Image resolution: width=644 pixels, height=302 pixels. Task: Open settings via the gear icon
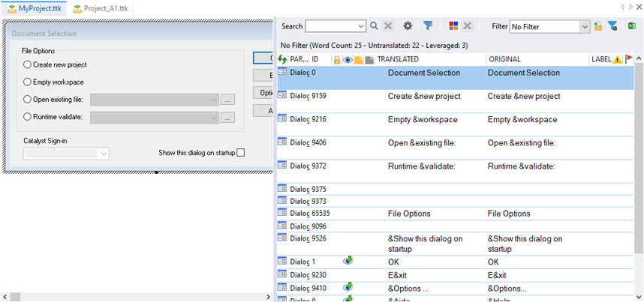click(408, 26)
